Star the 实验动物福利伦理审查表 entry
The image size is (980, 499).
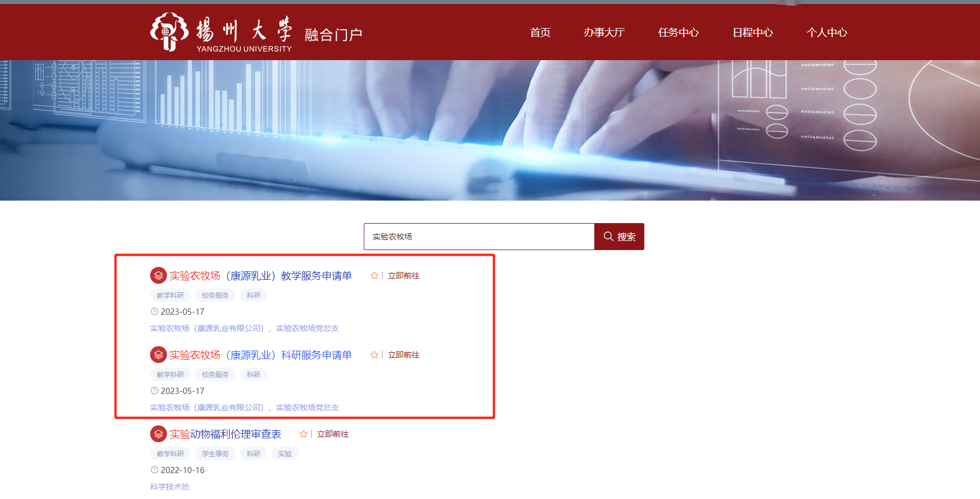(303, 434)
